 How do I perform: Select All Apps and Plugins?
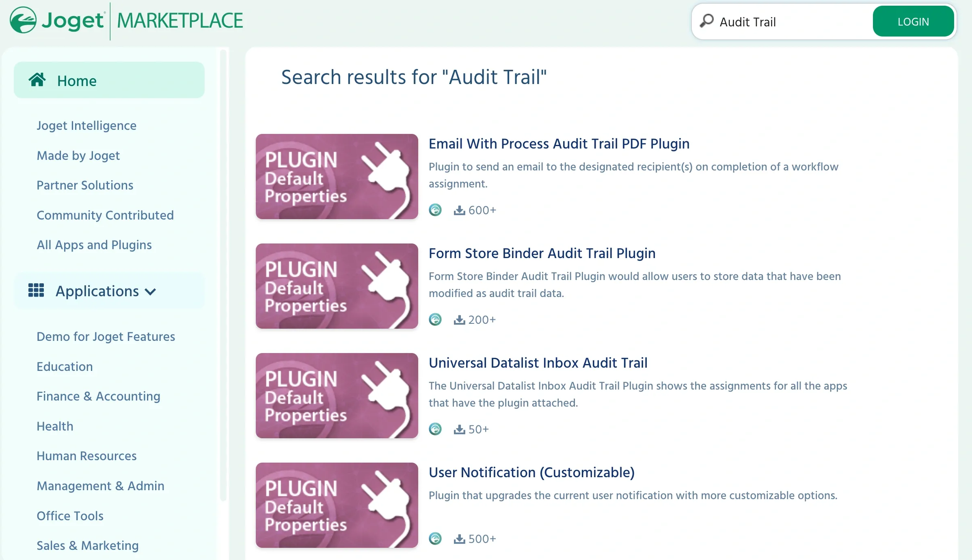coord(94,245)
